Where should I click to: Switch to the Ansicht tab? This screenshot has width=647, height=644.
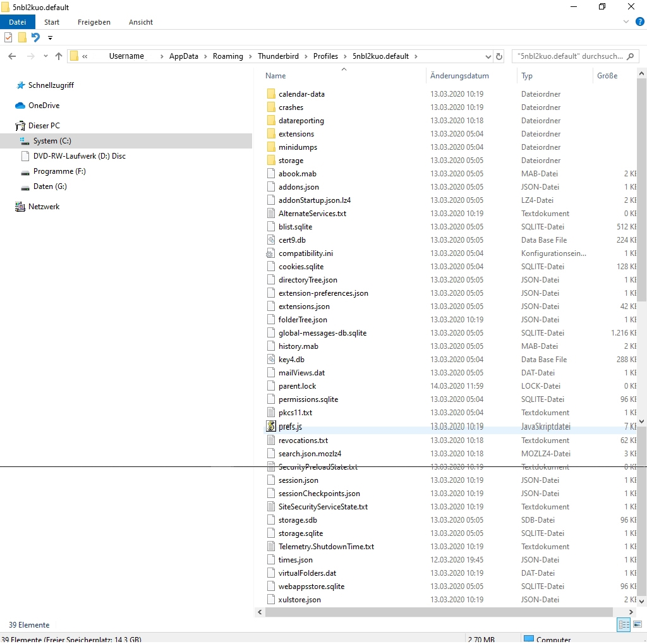click(x=140, y=22)
